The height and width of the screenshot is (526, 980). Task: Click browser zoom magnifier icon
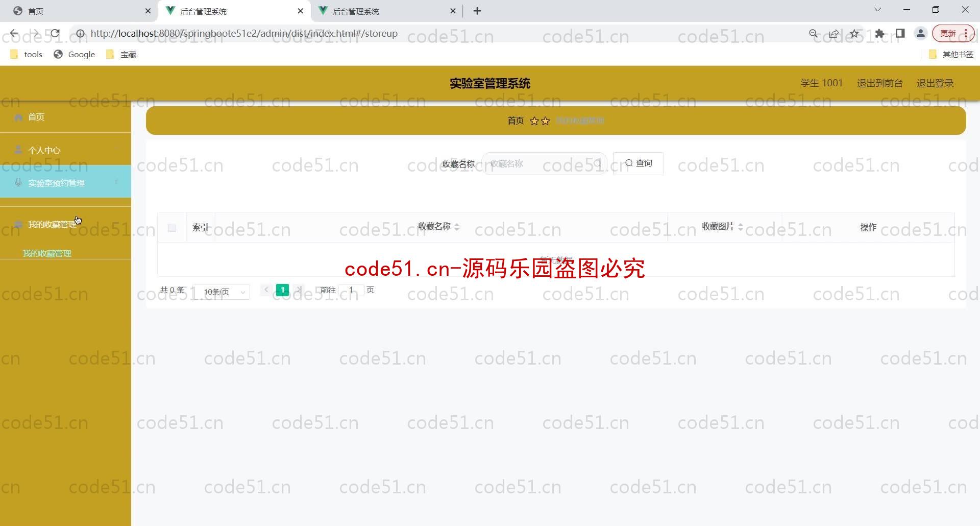coord(814,34)
